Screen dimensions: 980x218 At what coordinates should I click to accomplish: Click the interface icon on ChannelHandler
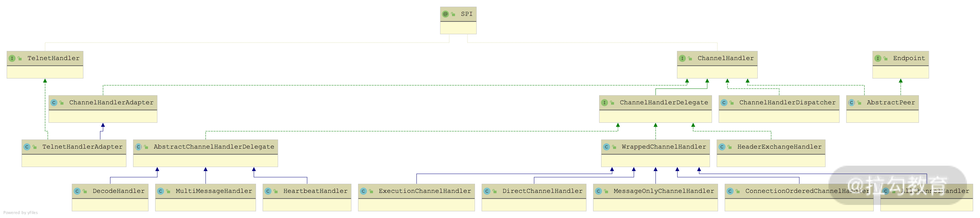coord(682,58)
